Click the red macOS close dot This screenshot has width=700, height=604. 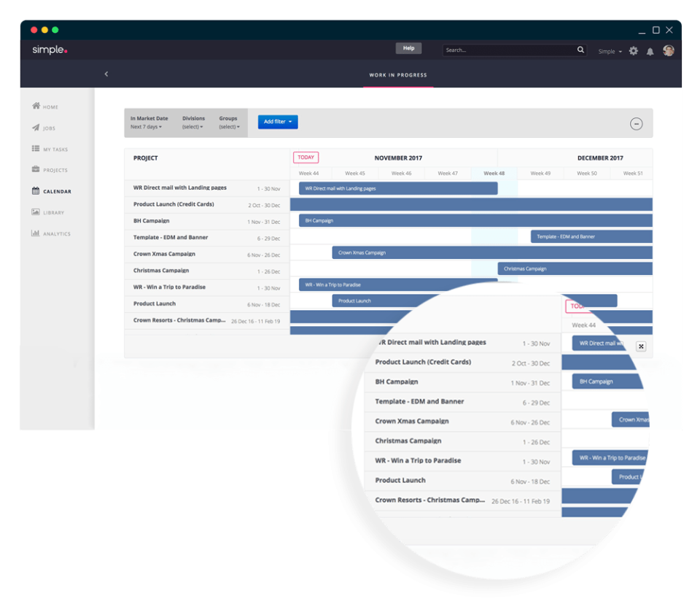pos(34,30)
